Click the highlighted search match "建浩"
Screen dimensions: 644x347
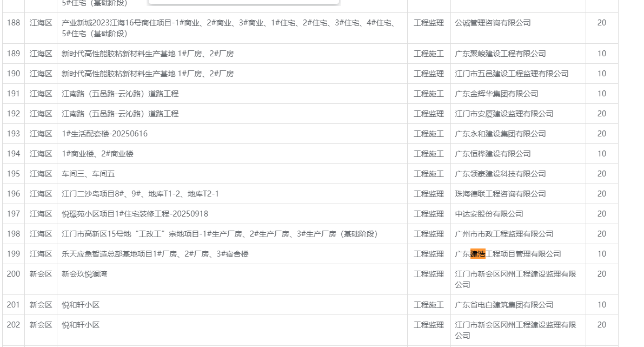[477, 254]
